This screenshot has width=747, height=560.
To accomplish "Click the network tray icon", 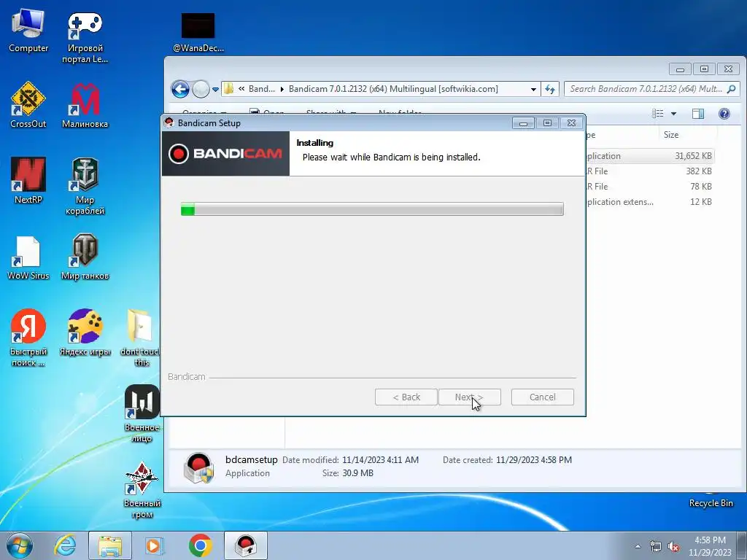I will [656, 547].
